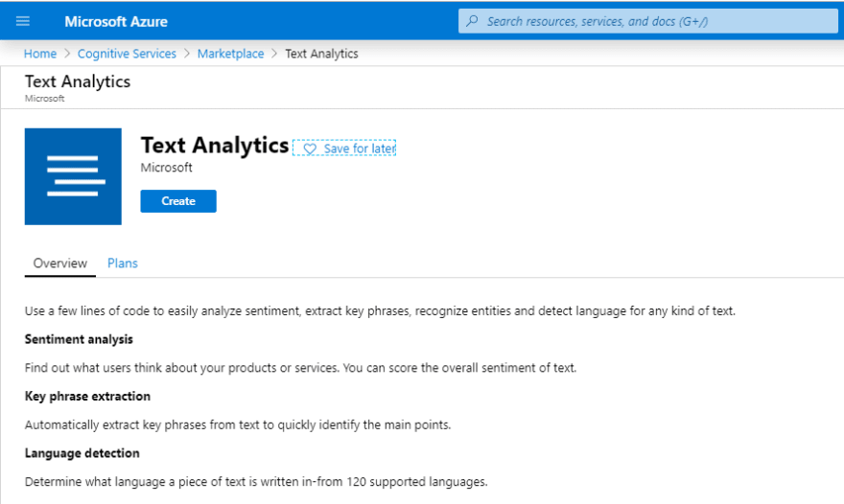
Task: Focus the Search resources, services, and docs field
Action: click(x=648, y=21)
